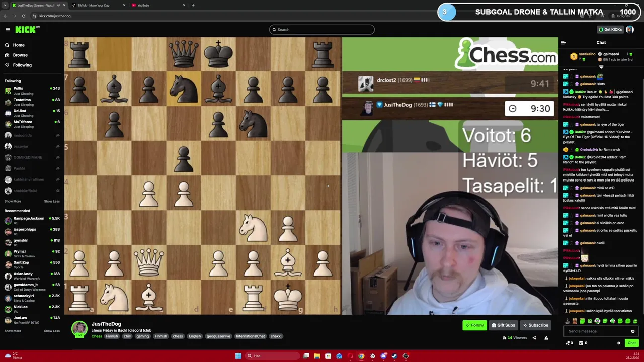Send chat with green Chat button

[x=631, y=343]
